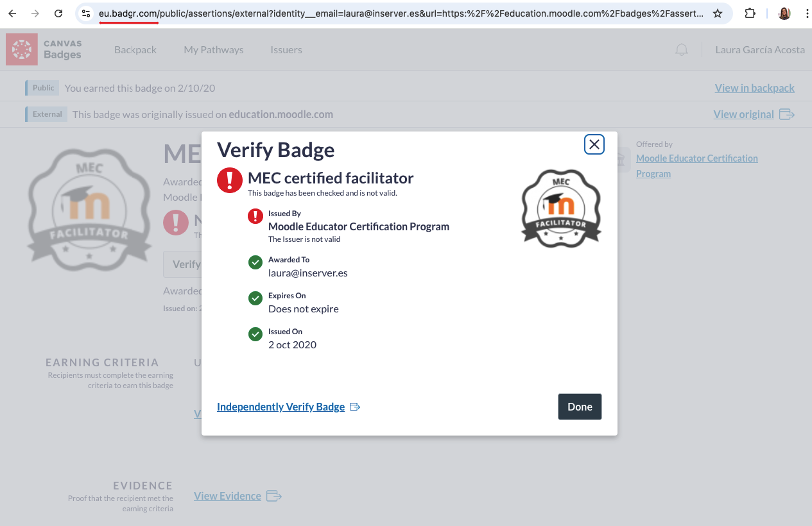Click red alert icon next to MEC certified facilitator
The height and width of the screenshot is (526, 812).
pos(230,180)
